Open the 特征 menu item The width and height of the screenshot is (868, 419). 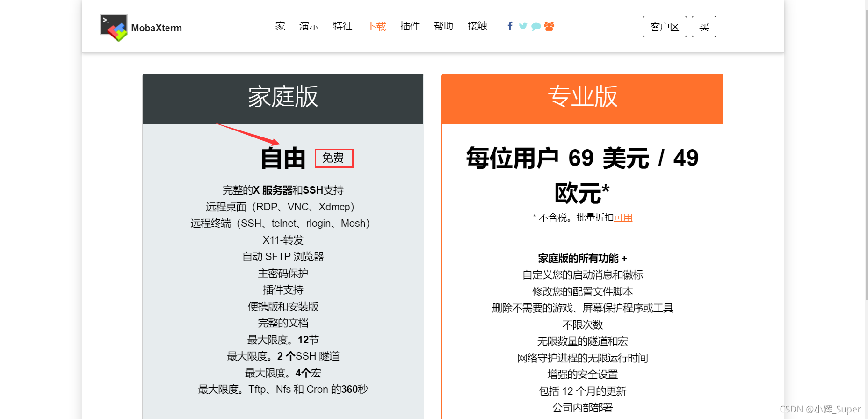click(x=343, y=26)
